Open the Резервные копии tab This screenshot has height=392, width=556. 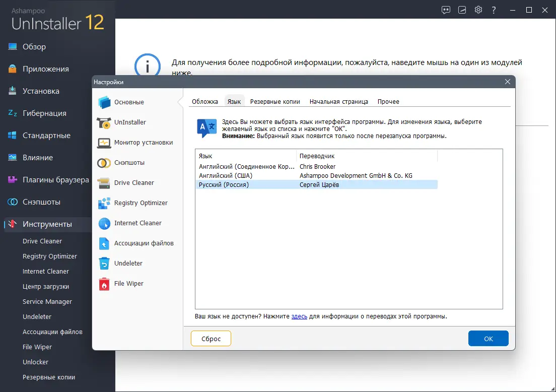[275, 101]
